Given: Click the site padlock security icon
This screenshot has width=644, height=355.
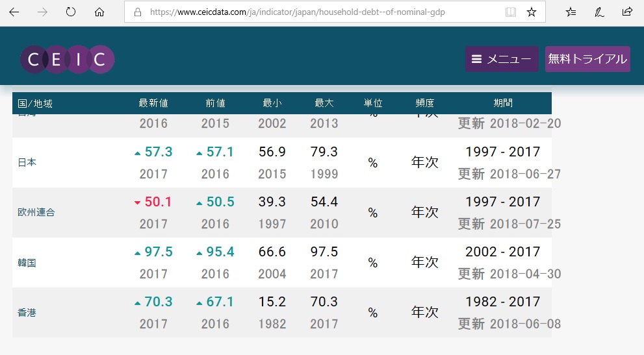Looking at the screenshot, I should coord(137,12).
